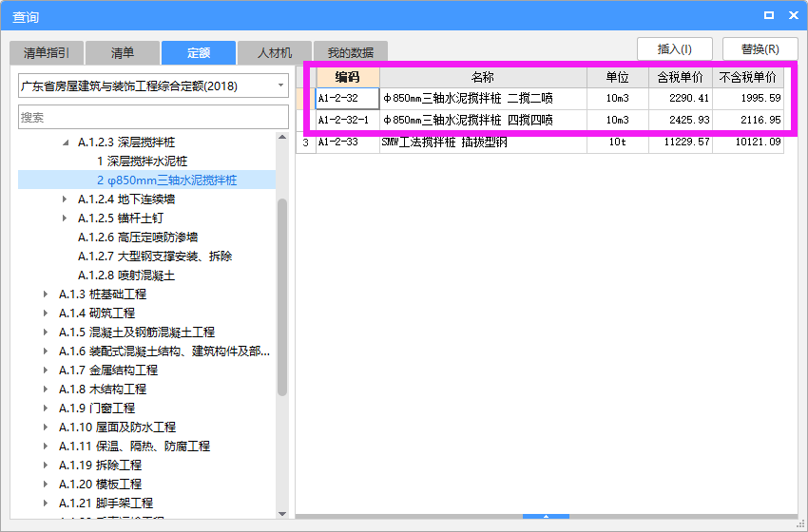
Task: Collapse the A.1.2.3 深层搅拌桩 node
Action: [66, 142]
